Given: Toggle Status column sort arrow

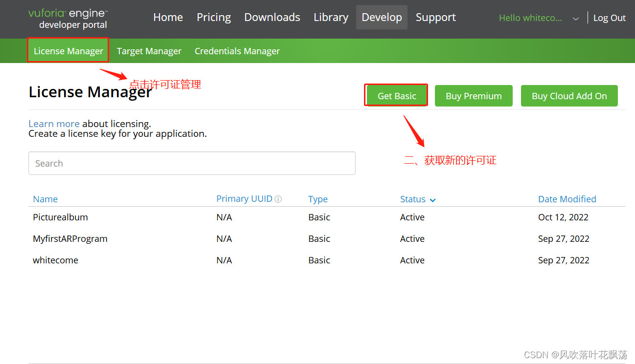Looking at the screenshot, I should pos(432,200).
